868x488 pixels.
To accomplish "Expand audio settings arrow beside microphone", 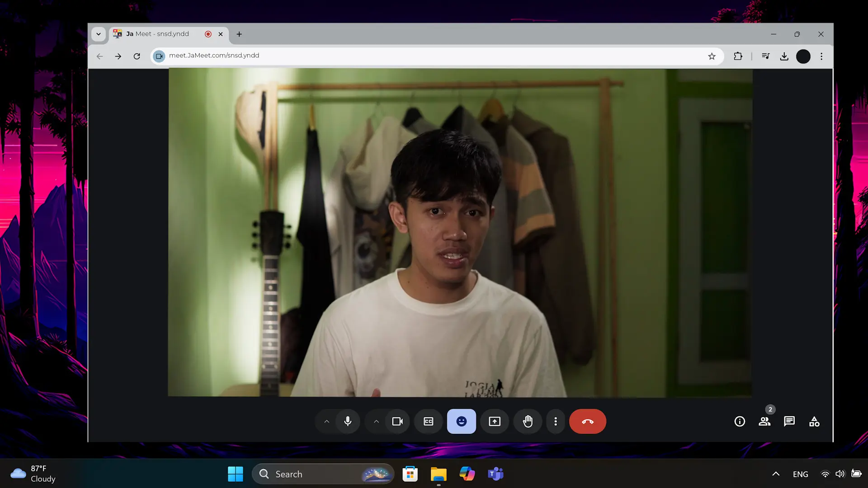I will (326, 421).
